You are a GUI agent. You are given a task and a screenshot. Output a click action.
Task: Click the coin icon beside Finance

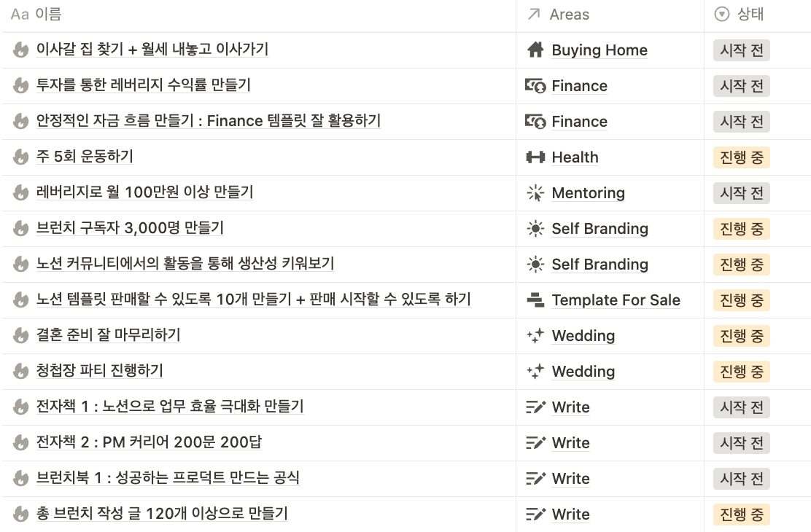point(535,86)
